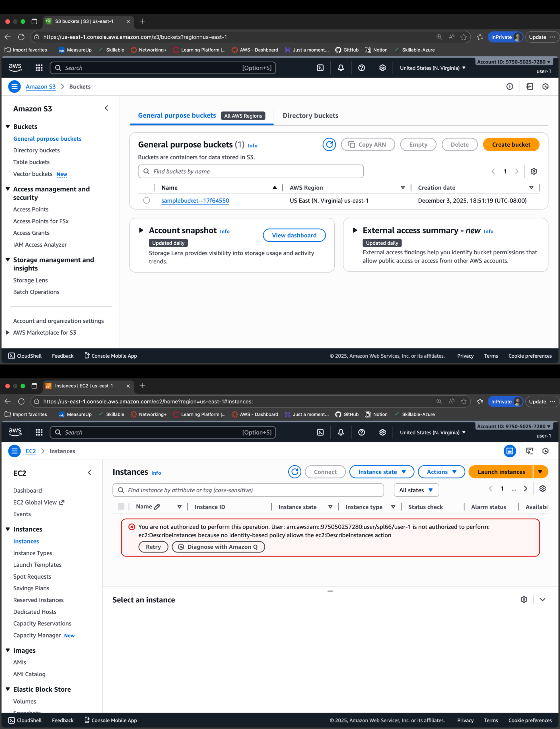Open S3 bucket table preferences gear

pos(533,171)
